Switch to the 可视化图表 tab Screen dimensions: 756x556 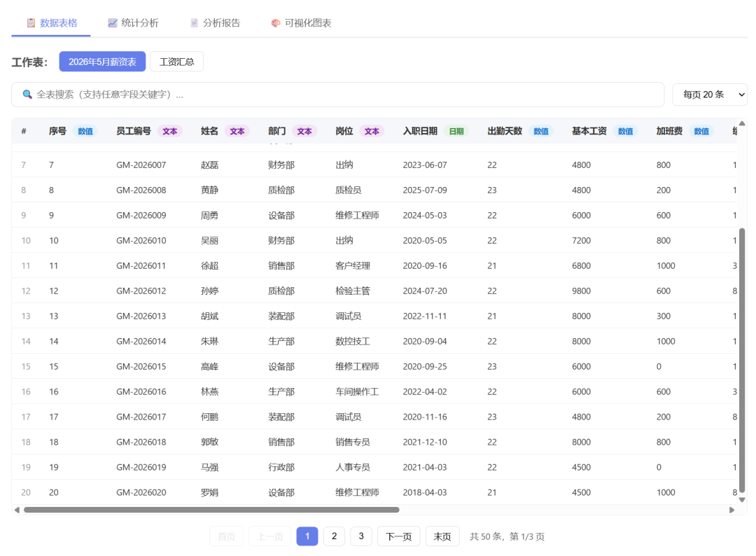click(x=301, y=22)
